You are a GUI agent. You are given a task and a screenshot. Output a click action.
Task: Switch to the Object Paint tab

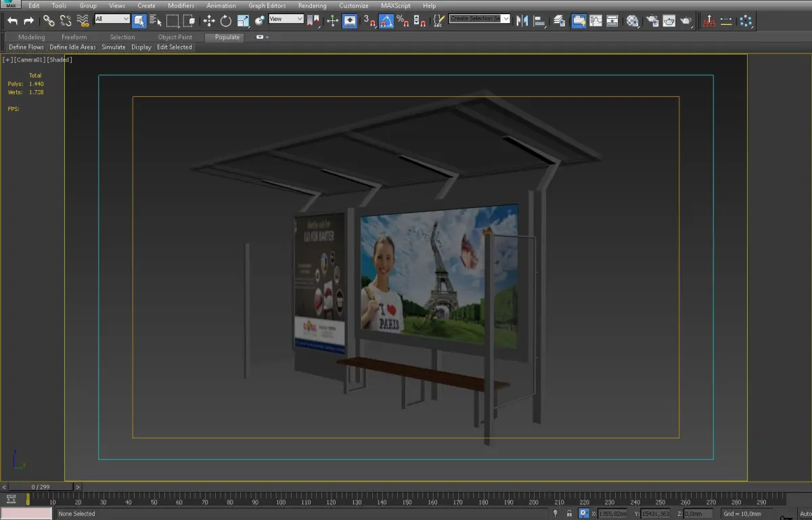175,37
